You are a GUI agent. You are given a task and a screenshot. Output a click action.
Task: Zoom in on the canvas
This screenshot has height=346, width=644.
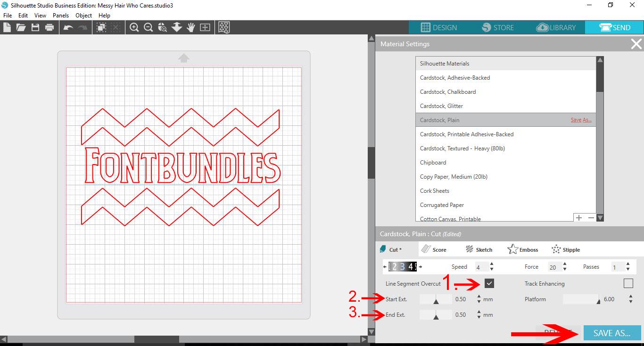(134, 27)
